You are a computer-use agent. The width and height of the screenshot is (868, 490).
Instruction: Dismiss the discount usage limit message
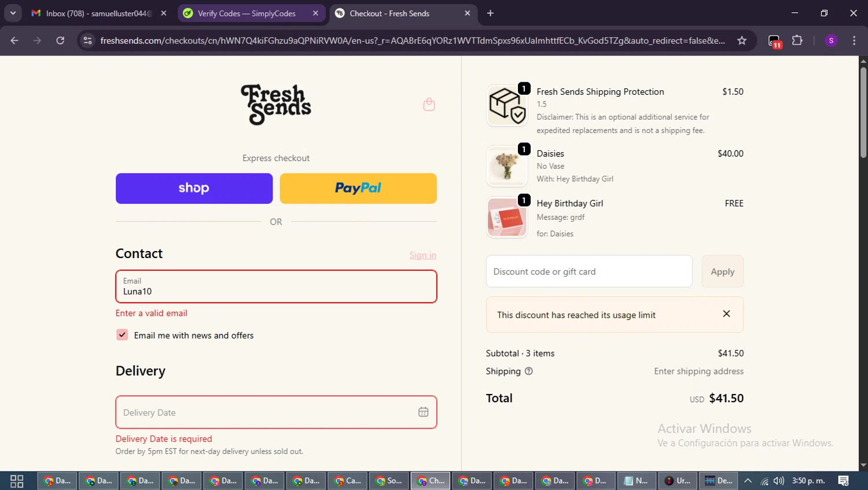726,314
